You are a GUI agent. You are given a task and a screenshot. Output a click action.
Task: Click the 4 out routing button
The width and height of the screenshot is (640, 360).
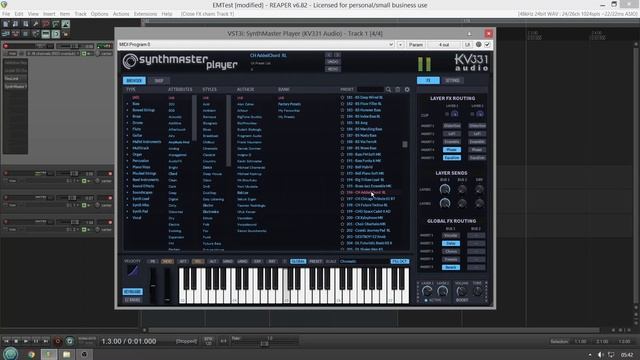pyautogui.click(x=444, y=44)
